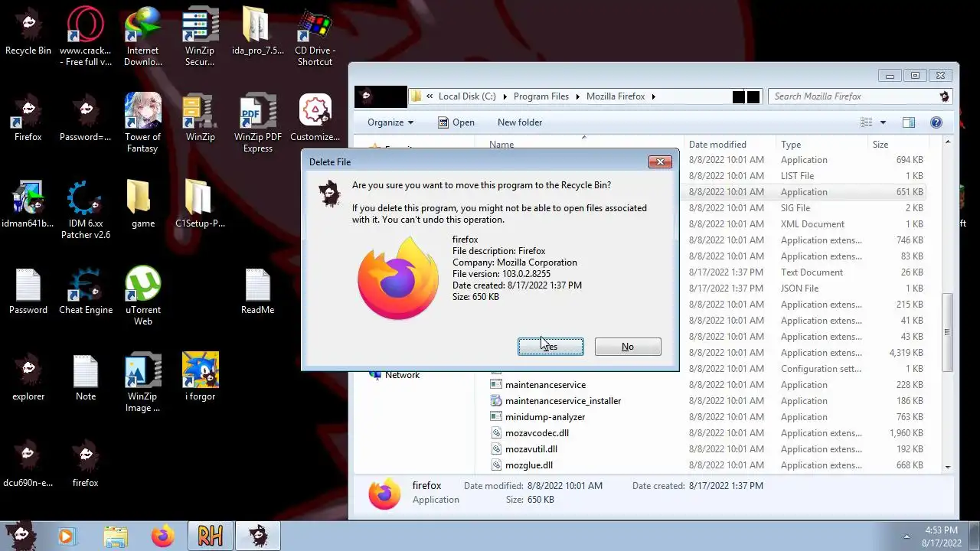This screenshot has width=980, height=551.
Task: Launch Firefox from the taskbar
Action: click(x=162, y=537)
